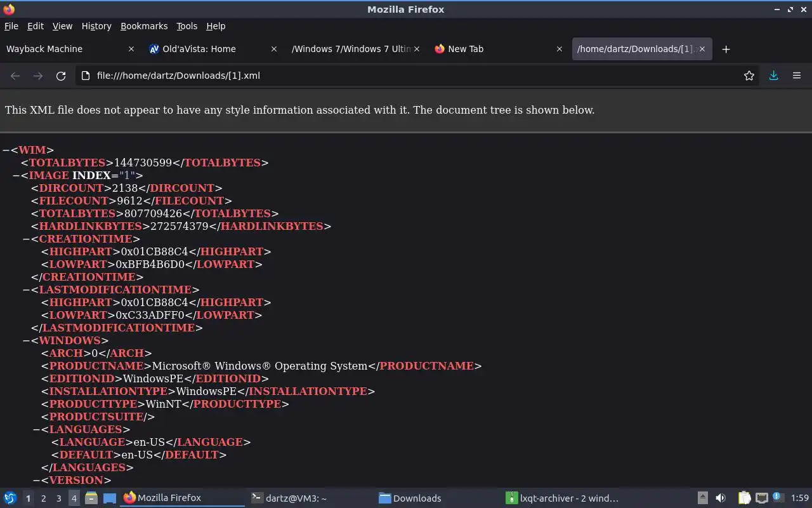
Task: Click the notification info tray icon
Action: coord(778,497)
